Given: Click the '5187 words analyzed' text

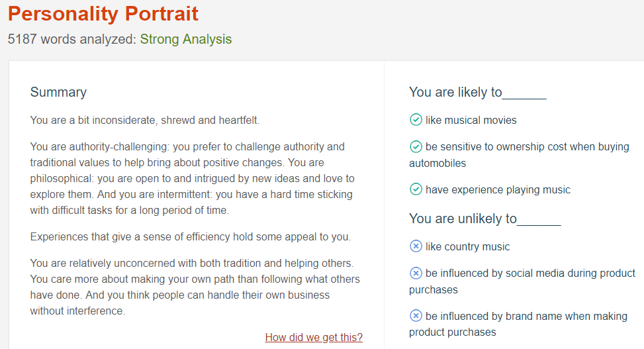Looking at the screenshot, I should click(71, 39).
